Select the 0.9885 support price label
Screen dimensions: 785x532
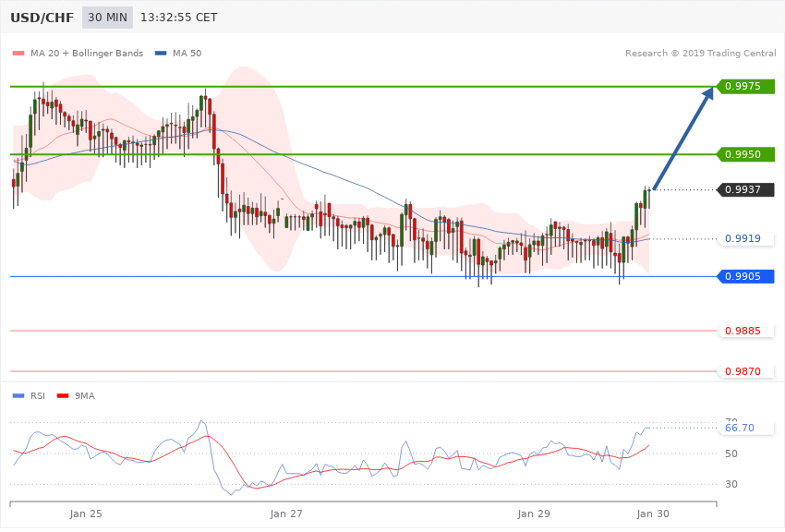coord(746,331)
